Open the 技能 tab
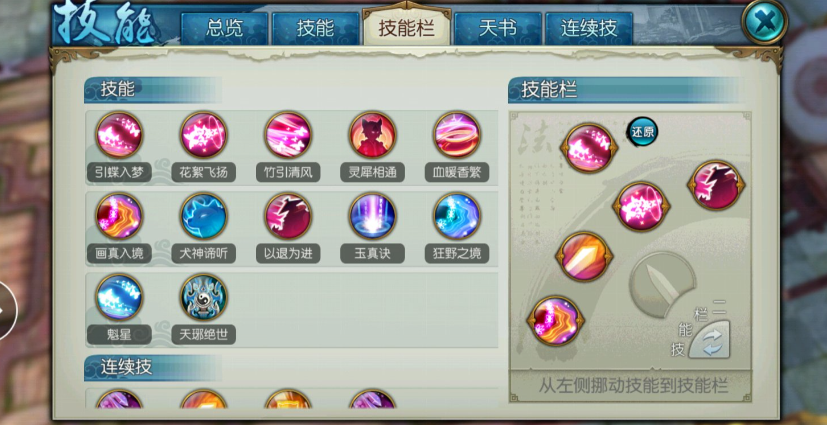This screenshot has width=827, height=425. coord(315,28)
